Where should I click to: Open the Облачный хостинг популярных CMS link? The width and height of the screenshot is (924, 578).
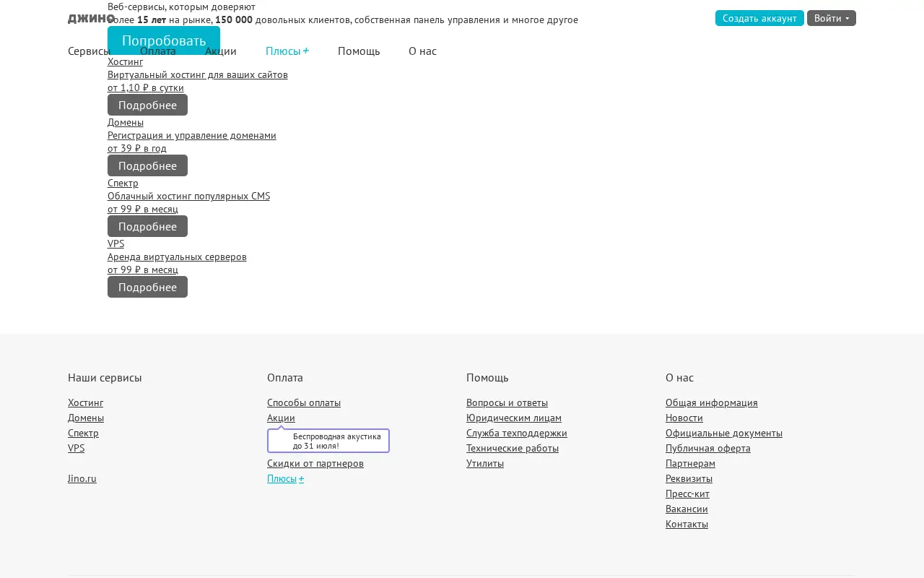coord(189,196)
